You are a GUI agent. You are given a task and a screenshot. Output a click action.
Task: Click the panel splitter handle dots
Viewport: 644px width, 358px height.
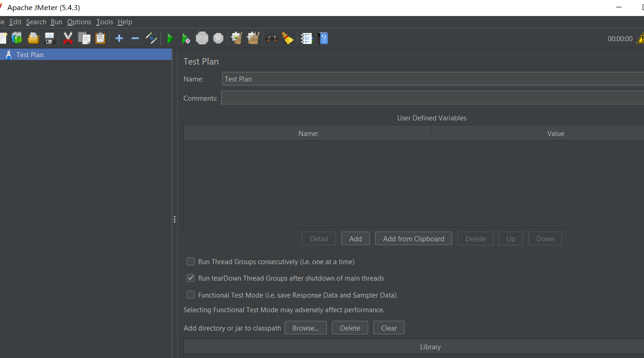pos(174,219)
